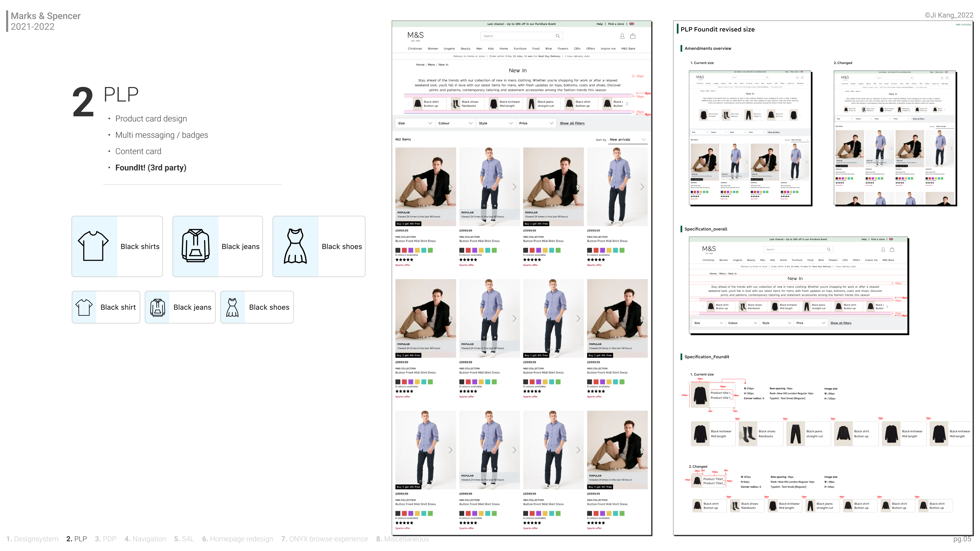Screen dimensions: 980x551
Task: Open the Sort by New arrivals dropdown
Action: (x=628, y=140)
